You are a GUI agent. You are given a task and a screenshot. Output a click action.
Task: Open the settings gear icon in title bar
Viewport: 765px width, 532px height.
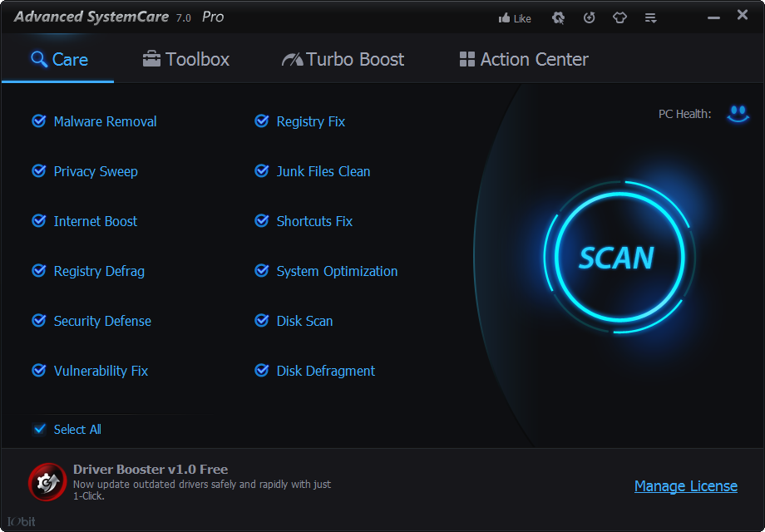point(558,18)
